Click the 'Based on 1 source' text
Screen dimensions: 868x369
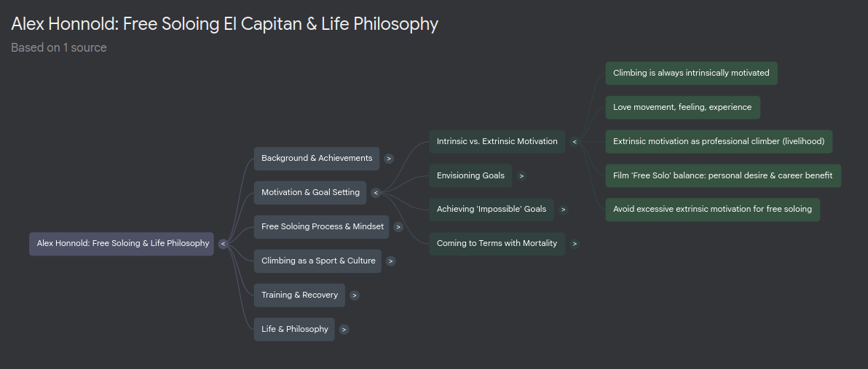tap(59, 48)
